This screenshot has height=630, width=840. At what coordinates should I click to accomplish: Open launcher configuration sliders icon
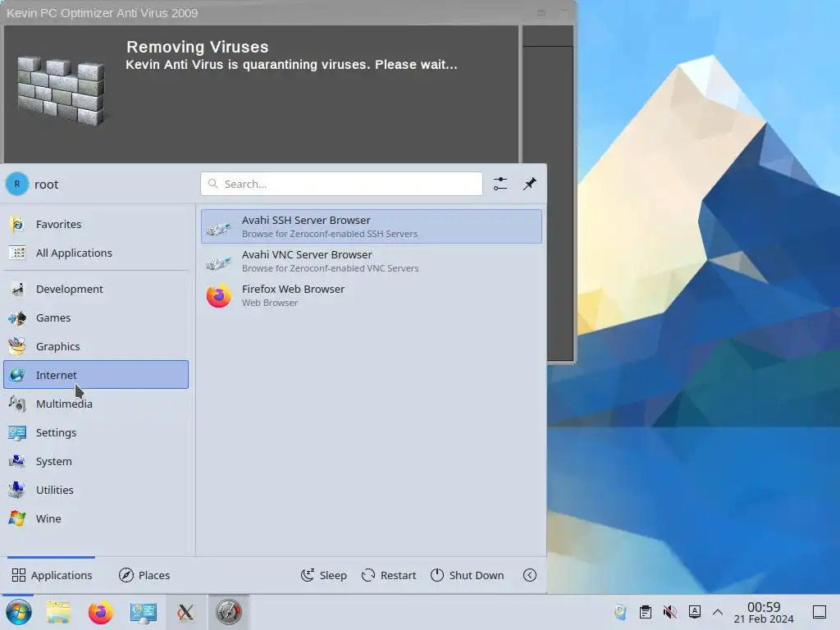coord(500,184)
